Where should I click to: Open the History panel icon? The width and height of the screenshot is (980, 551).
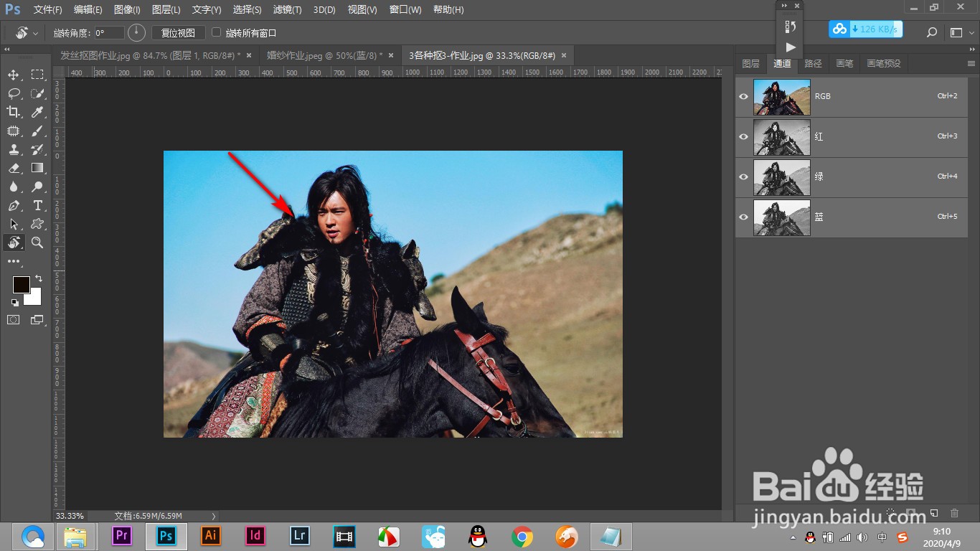pos(790,27)
